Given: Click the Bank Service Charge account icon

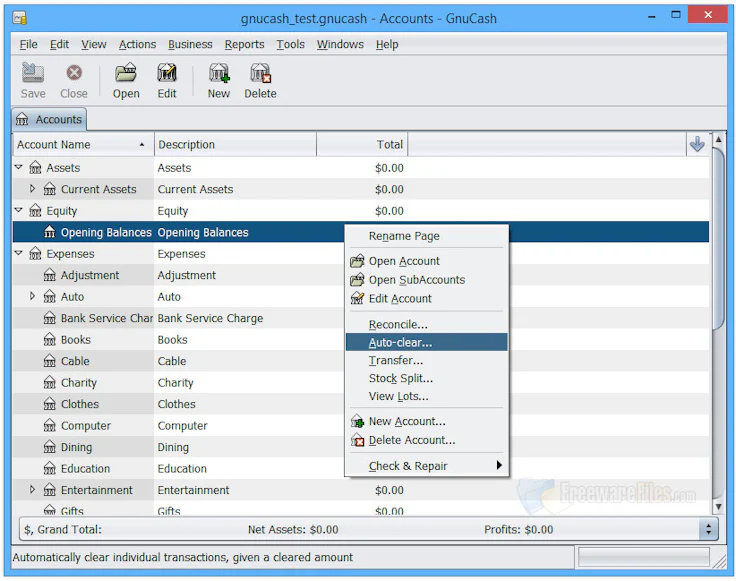Looking at the screenshot, I should (x=50, y=318).
